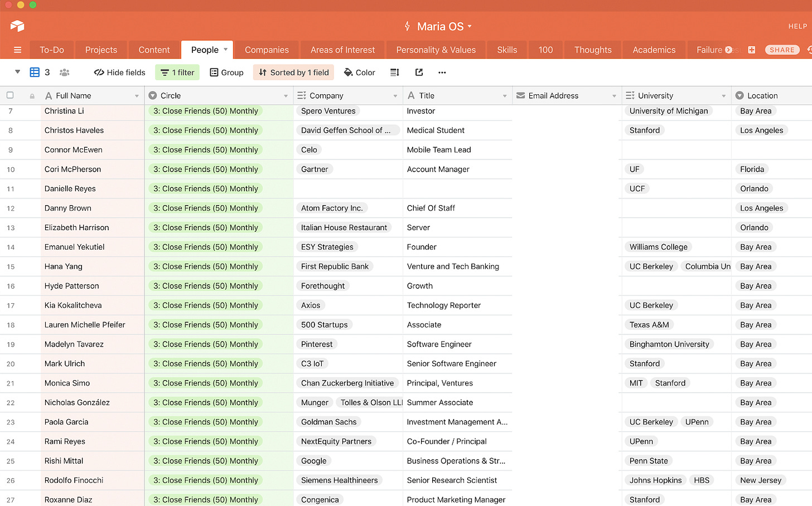Open the Circle column dropdown arrow
The image size is (812, 506).
286,96
